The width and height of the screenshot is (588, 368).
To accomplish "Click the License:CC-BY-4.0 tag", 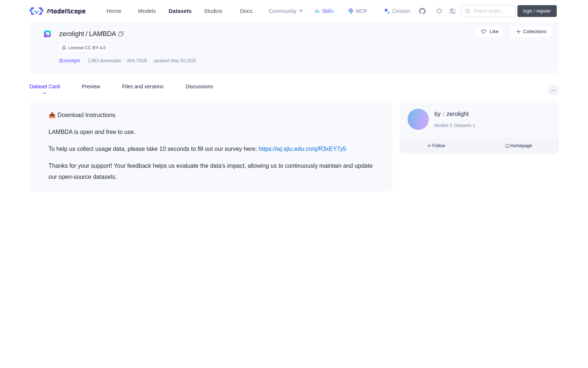I will point(83,48).
